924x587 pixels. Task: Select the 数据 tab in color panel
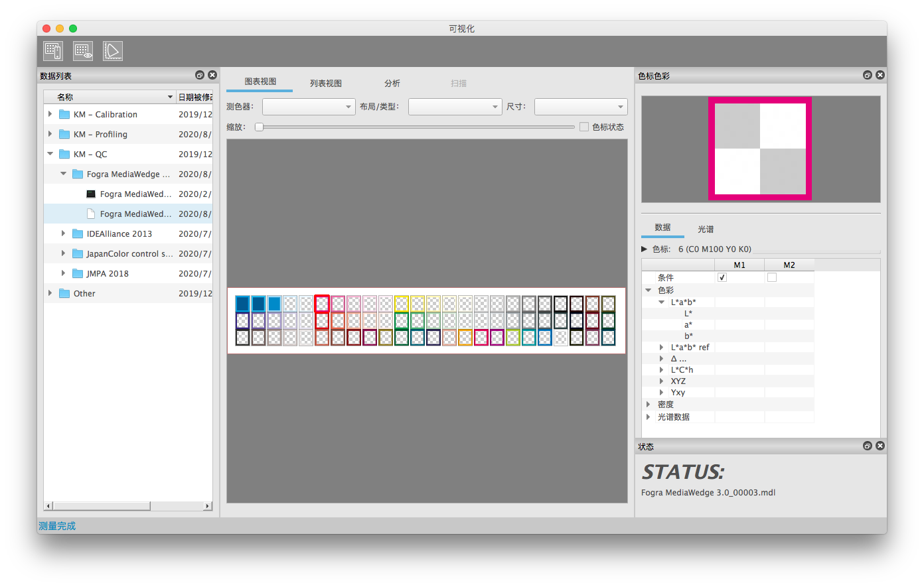click(x=662, y=228)
